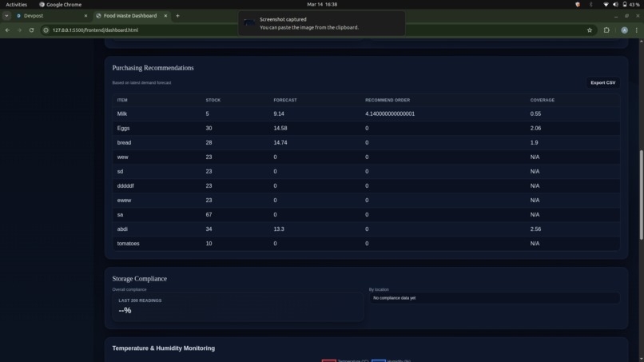Open the Activities overview
The image size is (644, 362).
click(x=17, y=5)
